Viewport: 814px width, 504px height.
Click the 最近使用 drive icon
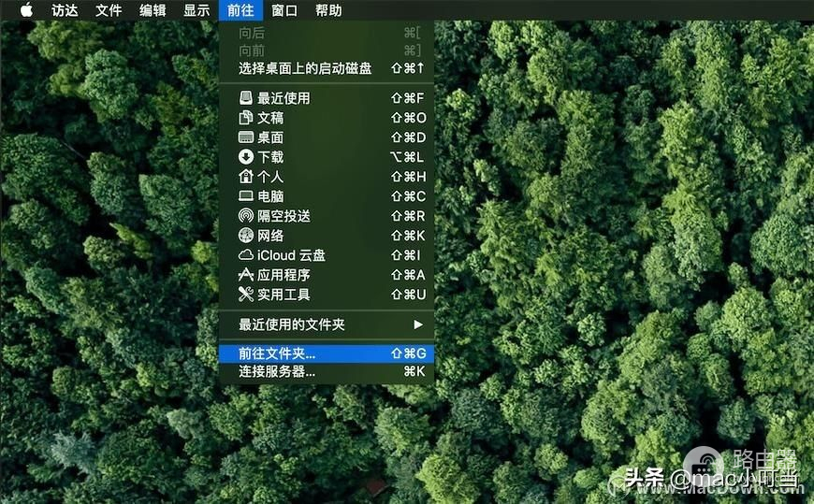pos(245,97)
